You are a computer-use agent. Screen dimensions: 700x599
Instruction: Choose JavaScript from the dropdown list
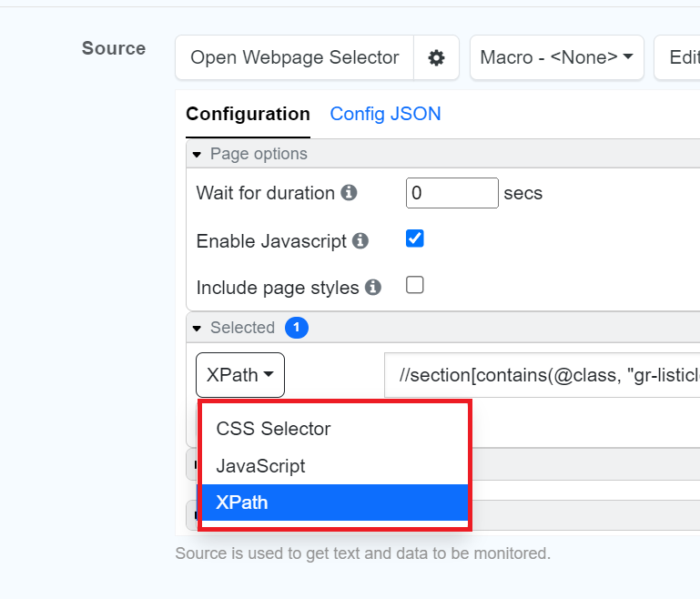click(260, 466)
